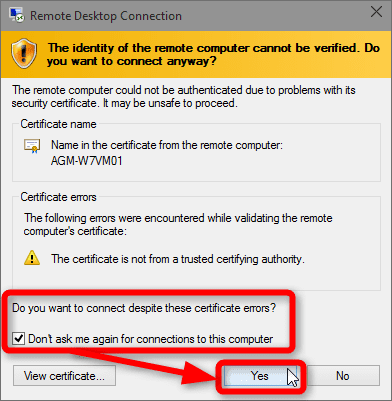The image size is (392, 401).
Task: Click the Certificate name group label
Action: pyautogui.click(x=58, y=124)
